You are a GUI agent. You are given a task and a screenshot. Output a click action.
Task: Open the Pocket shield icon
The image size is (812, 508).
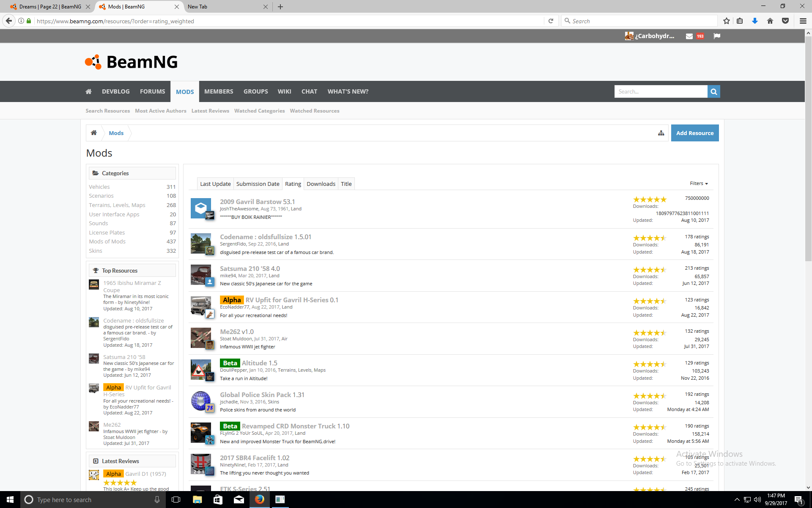point(785,21)
